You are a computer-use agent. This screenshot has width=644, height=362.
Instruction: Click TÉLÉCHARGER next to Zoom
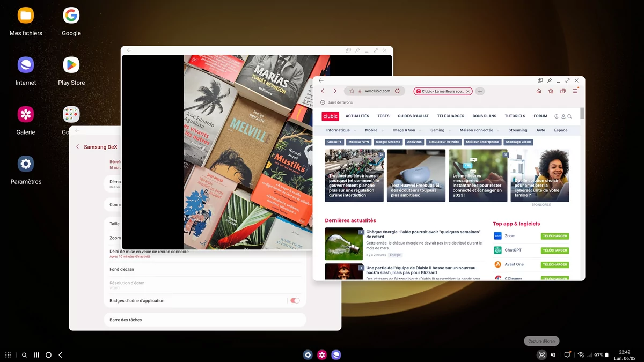pyautogui.click(x=555, y=236)
